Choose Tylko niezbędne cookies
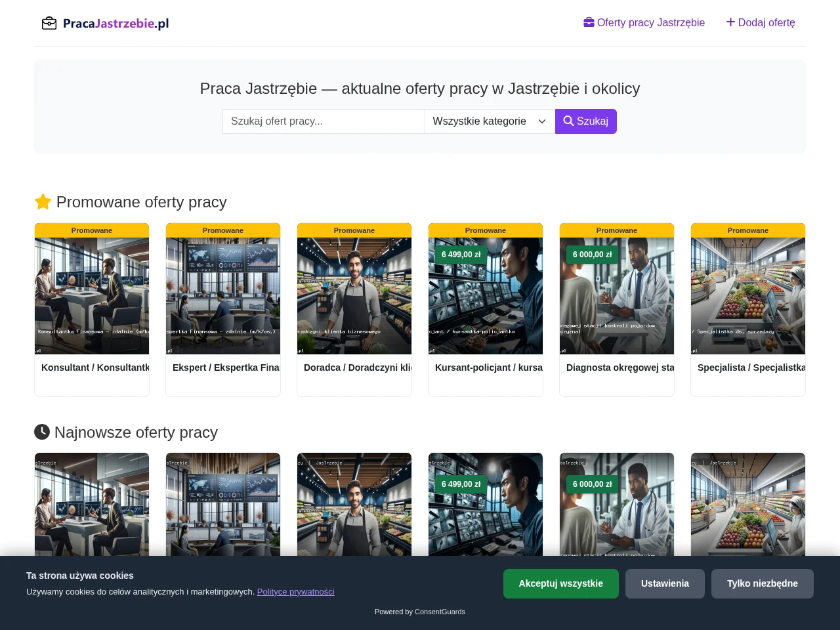Screen dimensions: 840x630 pos(763,583)
